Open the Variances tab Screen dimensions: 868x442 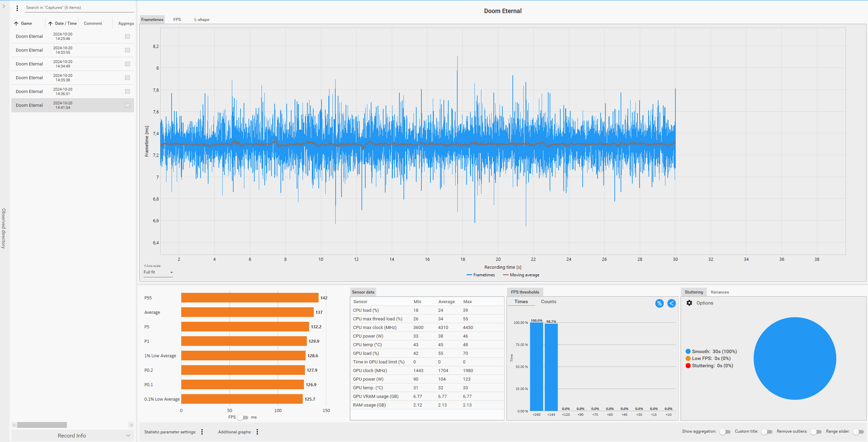(x=719, y=292)
